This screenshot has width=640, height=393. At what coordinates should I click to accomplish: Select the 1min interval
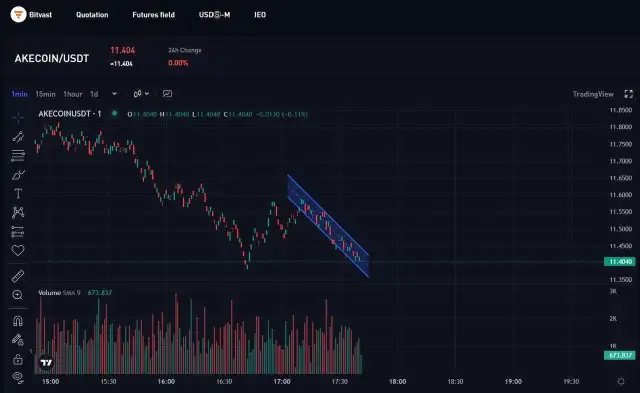point(20,94)
